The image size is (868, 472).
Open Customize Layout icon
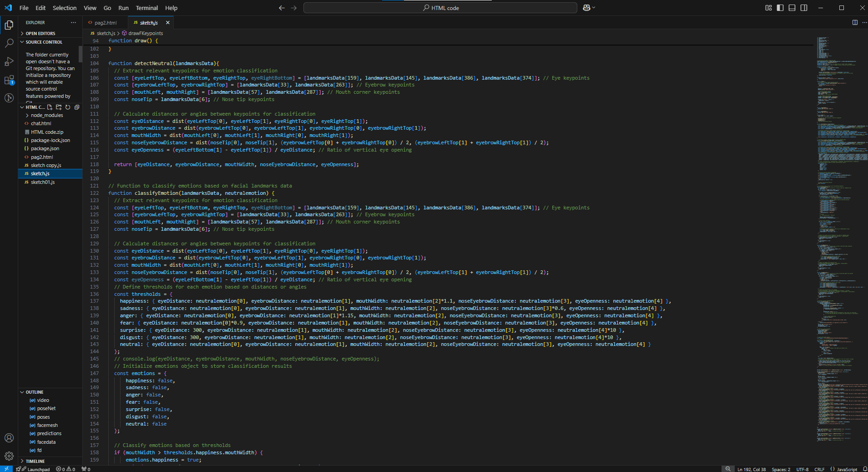click(x=768, y=8)
